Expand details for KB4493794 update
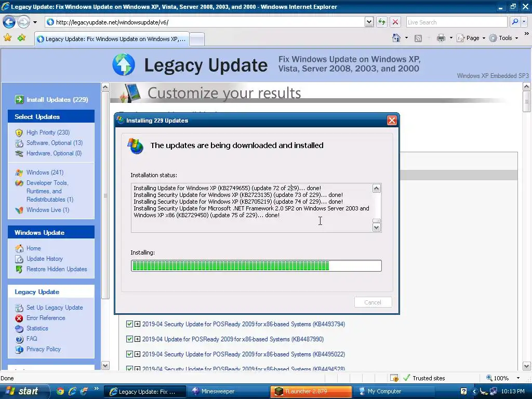This screenshot has height=399, width=532. pos(137,324)
